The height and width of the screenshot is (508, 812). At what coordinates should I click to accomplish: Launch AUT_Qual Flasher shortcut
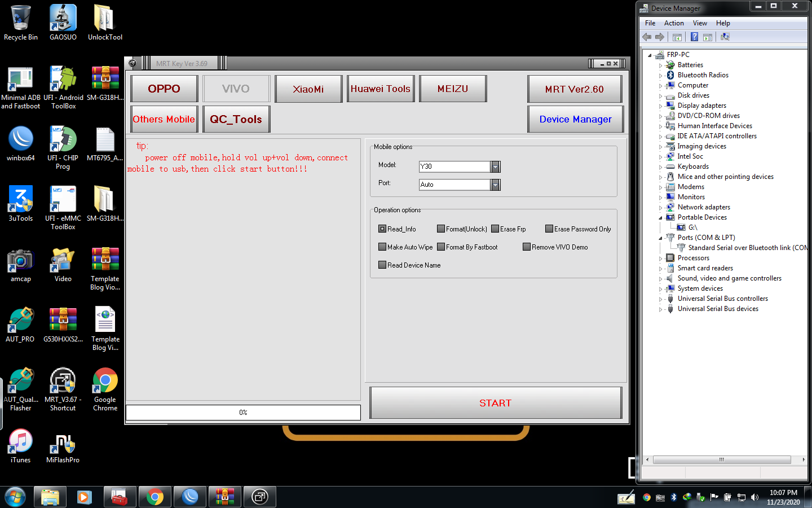pos(21,389)
